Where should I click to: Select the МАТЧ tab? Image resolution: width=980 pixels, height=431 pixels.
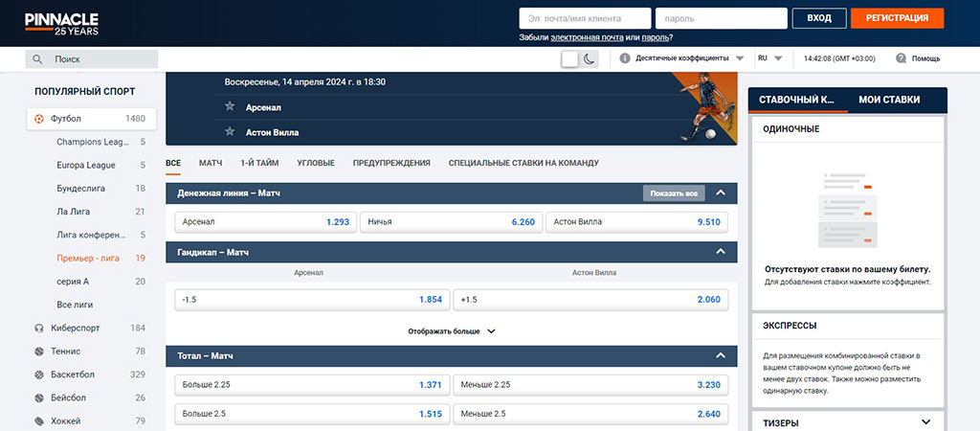pyautogui.click(x=211, y=163)
